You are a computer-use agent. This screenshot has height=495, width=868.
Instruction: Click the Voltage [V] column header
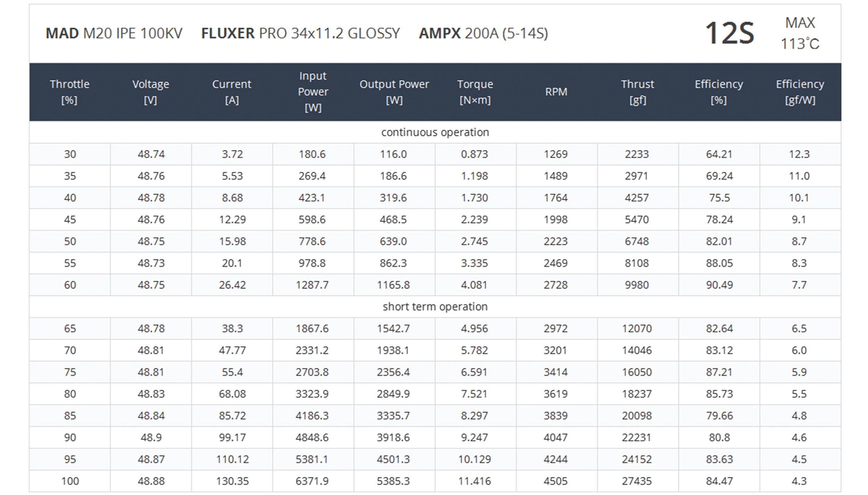[x=151, y=92]
